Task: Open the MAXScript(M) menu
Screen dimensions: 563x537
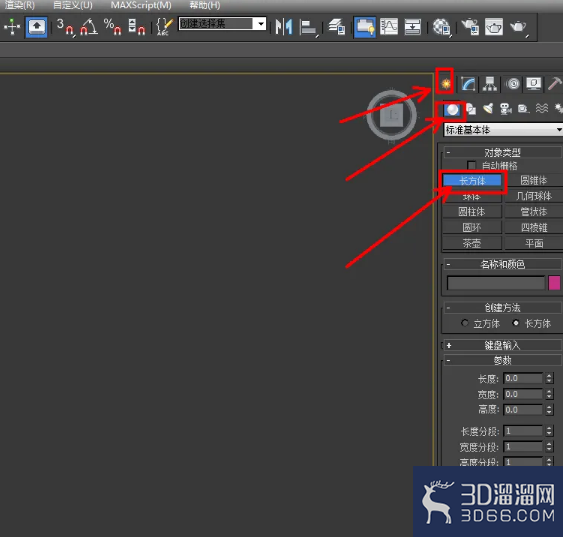Action: (141, 5)
